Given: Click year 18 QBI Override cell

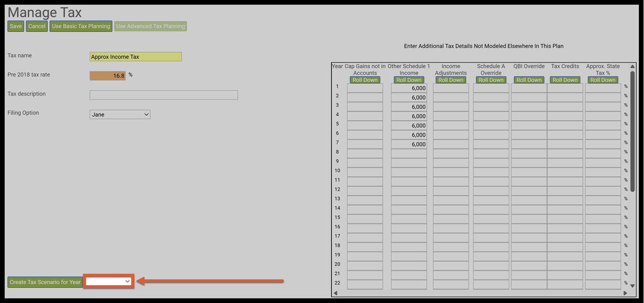Looking at the screenshot, I should pos(529,247).
